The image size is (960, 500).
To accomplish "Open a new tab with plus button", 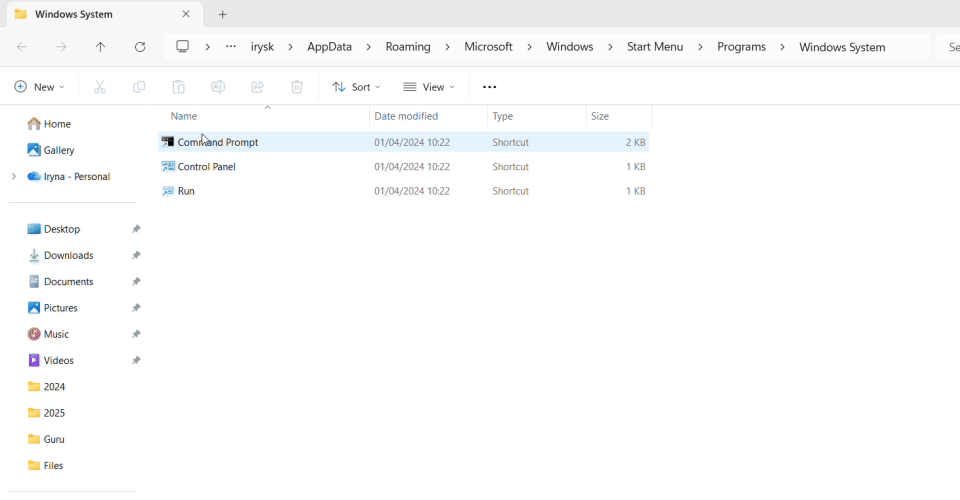I will pyautogui.click(x=223, y=14).
